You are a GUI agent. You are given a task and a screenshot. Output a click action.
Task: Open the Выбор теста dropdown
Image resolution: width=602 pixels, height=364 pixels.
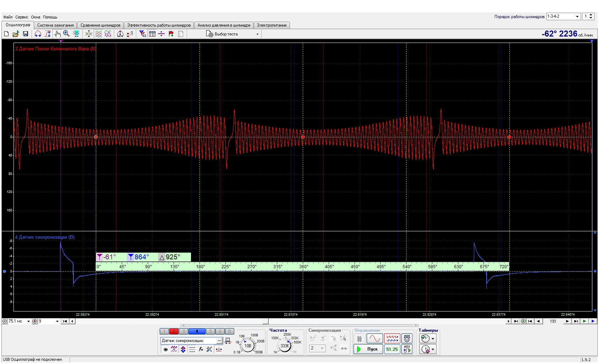[233, 34]
